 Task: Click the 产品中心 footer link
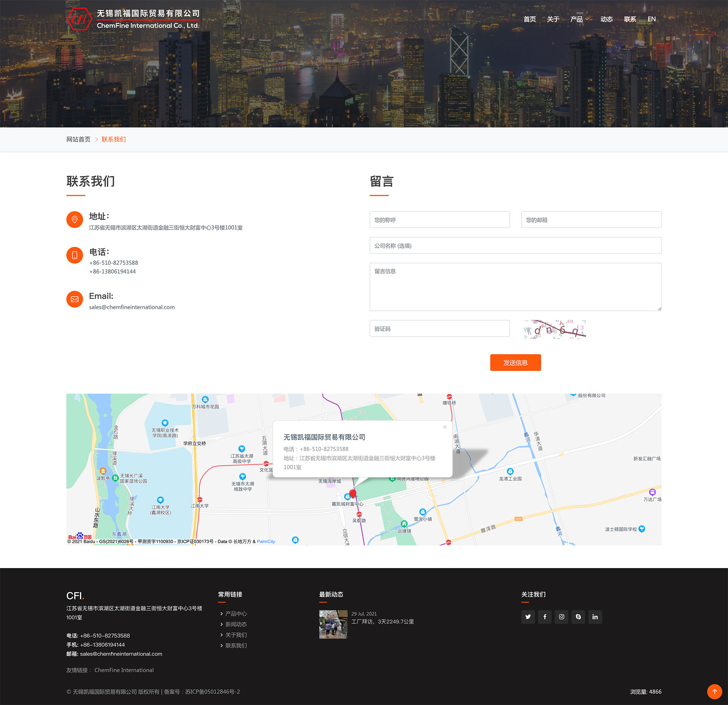click(x=236, y=614)
